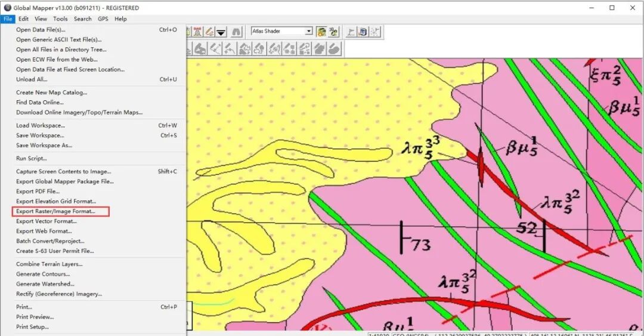
Task: Open the Tools menu
Action: pyautogui.click(x=60, y=19)
